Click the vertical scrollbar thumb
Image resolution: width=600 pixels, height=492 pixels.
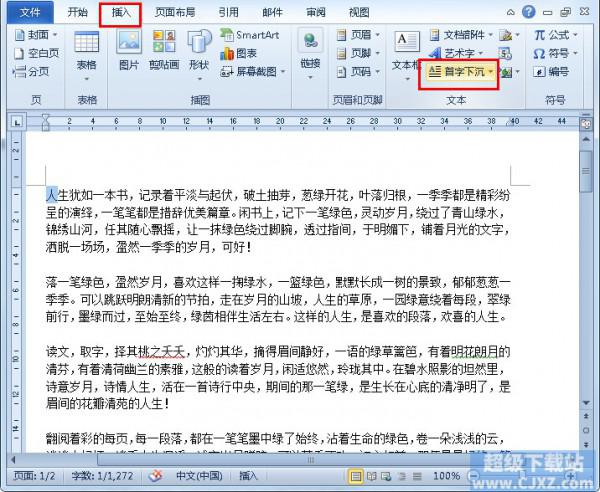click(x=586, y=171)
